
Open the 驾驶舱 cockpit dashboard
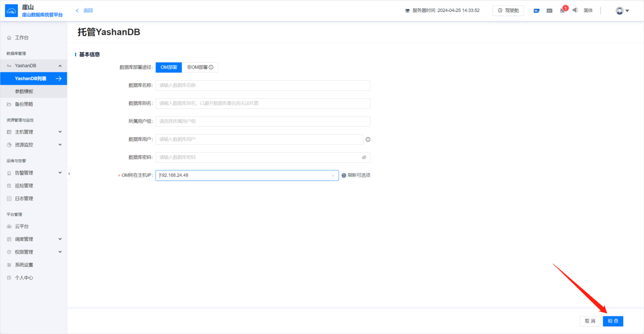508,10
